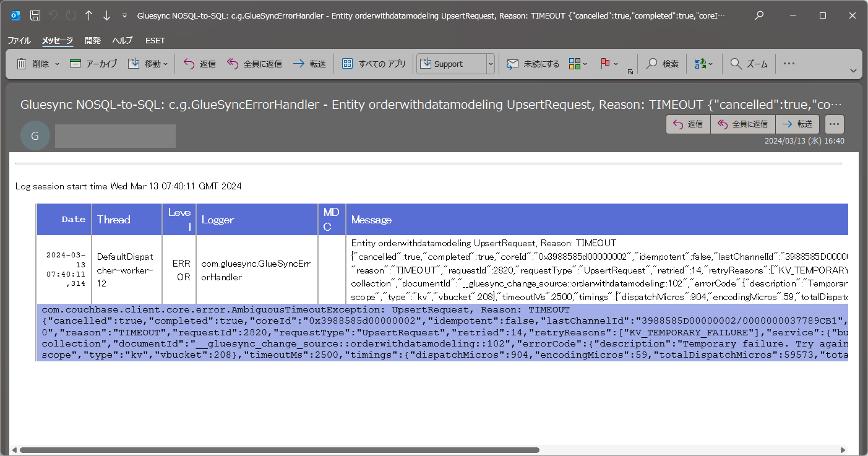The width and height of the screenshot is (868, 456).
Task: Click the ズーム zoom button
Action: (749, 64)
